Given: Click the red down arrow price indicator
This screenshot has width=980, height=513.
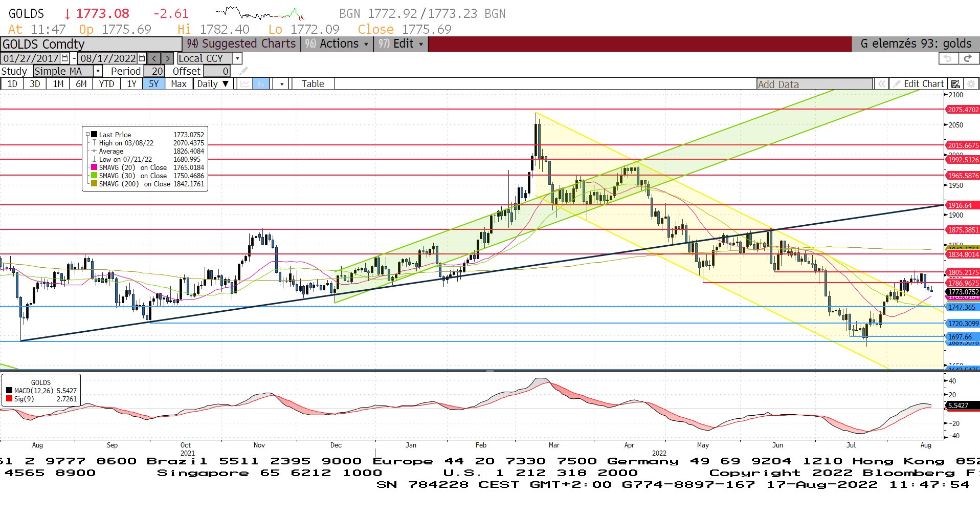Looking at the screenshot, I should [67, 14].
